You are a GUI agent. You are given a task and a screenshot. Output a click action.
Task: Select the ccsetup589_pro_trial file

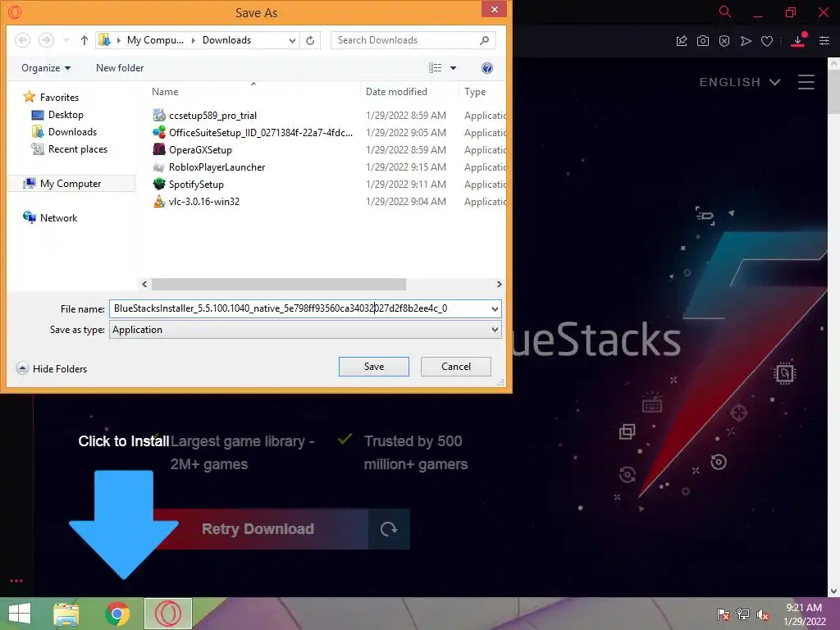point(212,116)
